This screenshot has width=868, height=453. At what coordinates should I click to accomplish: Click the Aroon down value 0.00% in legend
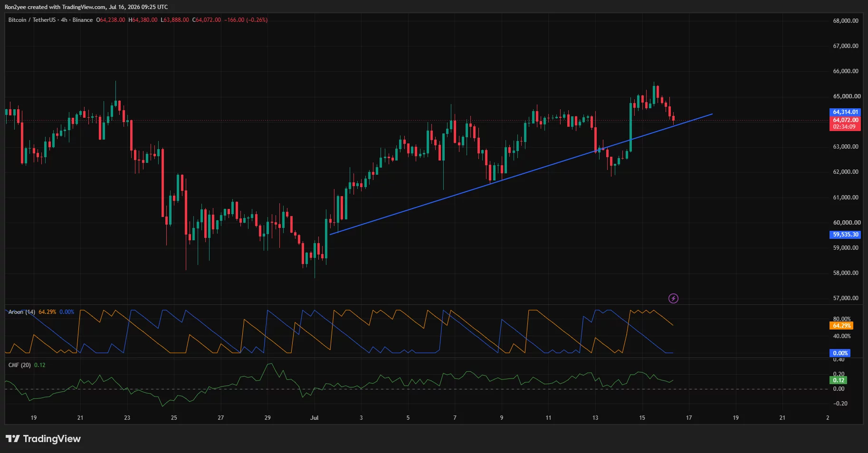(67, 312)
